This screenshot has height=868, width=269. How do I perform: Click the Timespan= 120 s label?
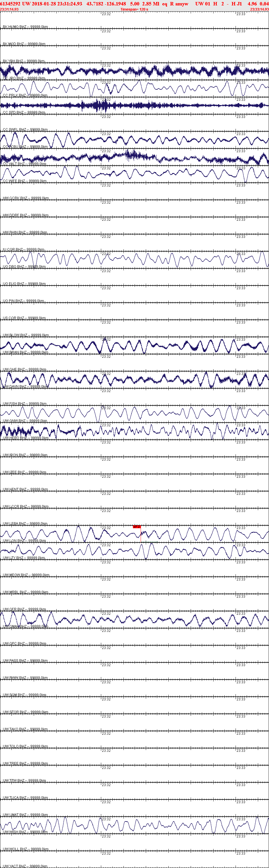[x=134, y=9]
